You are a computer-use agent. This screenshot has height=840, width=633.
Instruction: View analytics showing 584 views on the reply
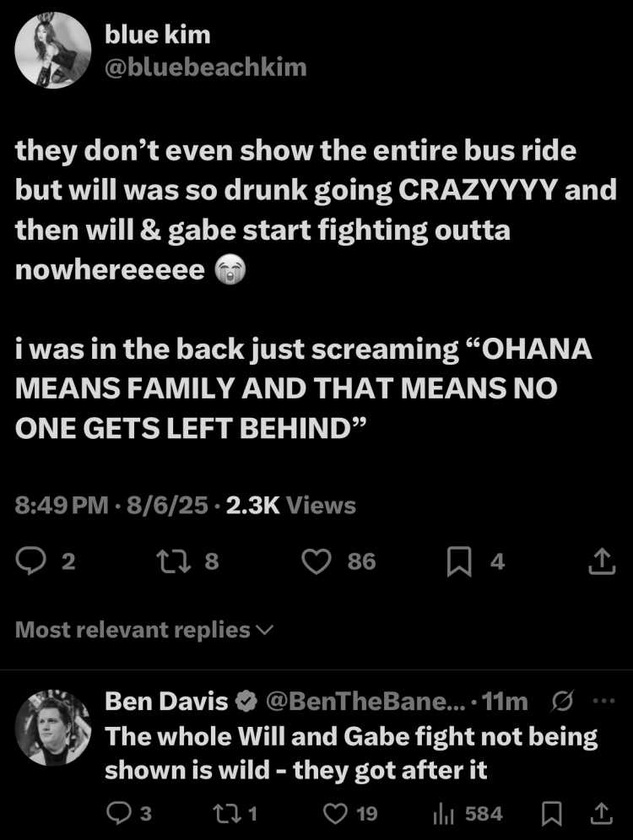(468, 815)
